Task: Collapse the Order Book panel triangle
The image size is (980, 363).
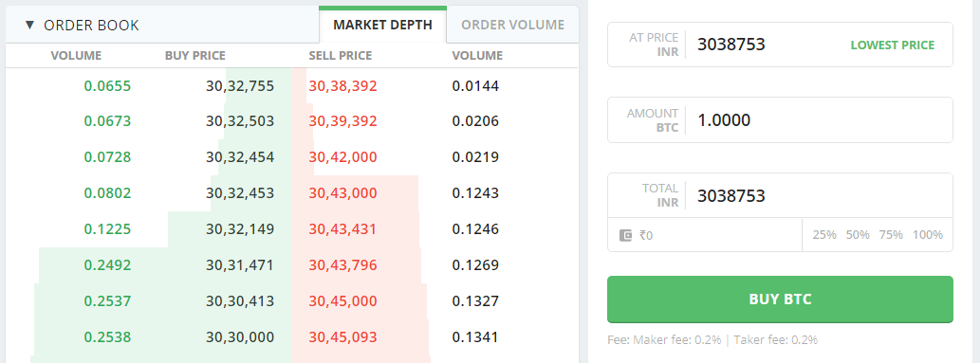Action: point(29,26)
